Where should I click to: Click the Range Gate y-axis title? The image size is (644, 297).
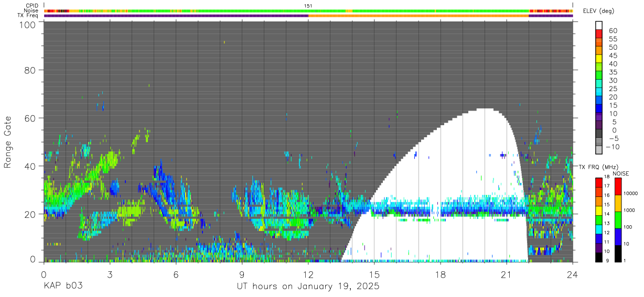coord(8,142)
